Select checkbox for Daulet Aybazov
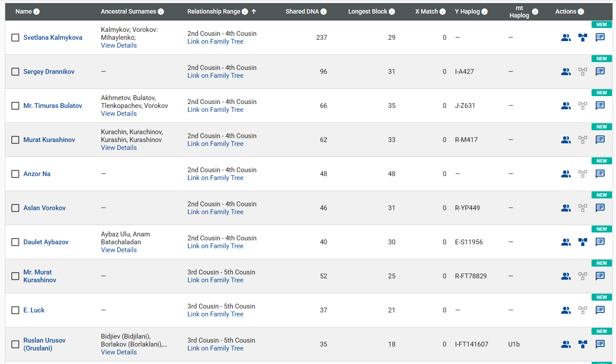616x364 pixels. 15,242
